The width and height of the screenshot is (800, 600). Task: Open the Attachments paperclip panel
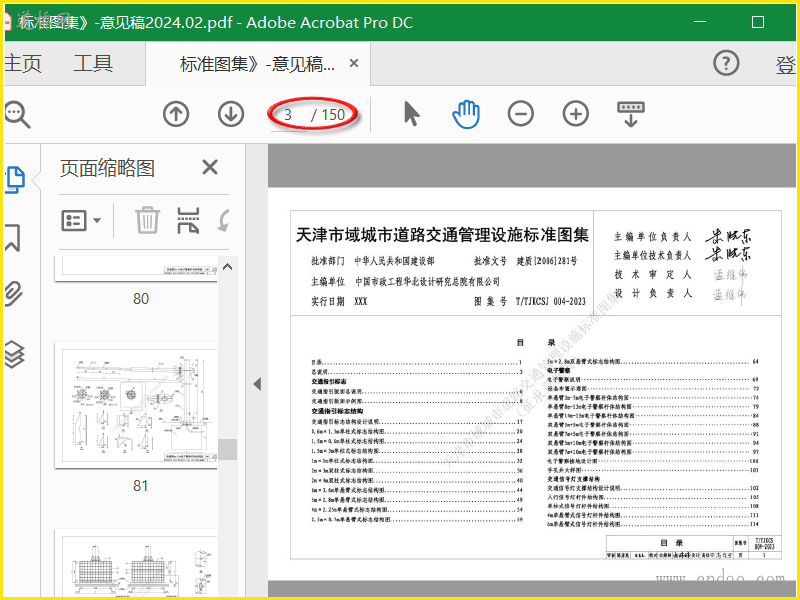pyautogui.click(x=14, y=294)
